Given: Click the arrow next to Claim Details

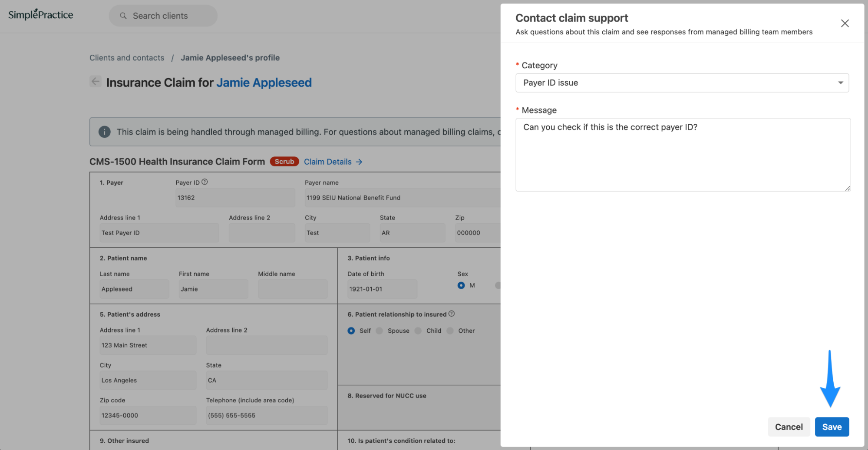Looking at the screenshot, I should tap(359, 162).
